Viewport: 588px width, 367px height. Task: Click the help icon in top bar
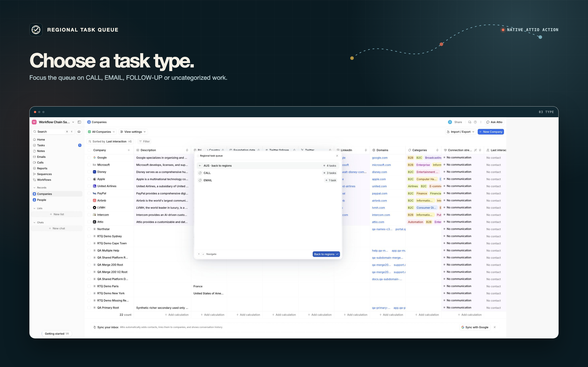tap(475, 122)
